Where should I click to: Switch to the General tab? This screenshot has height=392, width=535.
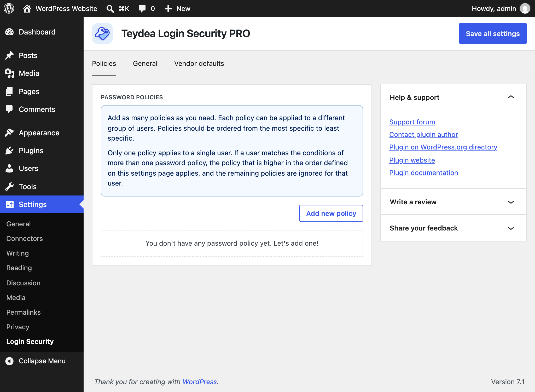coord(145,64)
